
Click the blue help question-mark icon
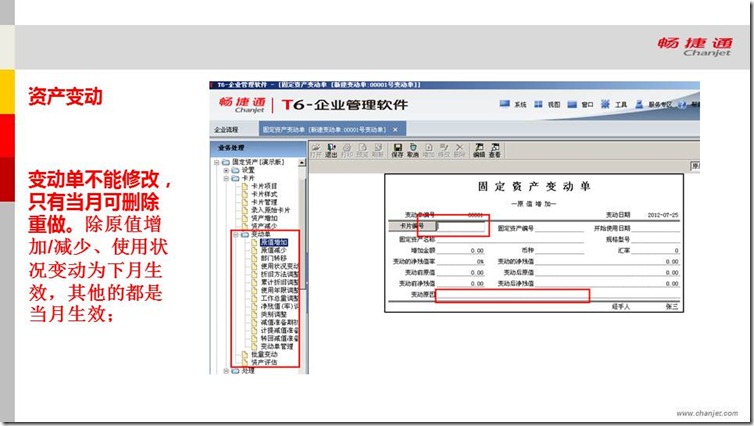pyautogui.click(x=682, y=104)
